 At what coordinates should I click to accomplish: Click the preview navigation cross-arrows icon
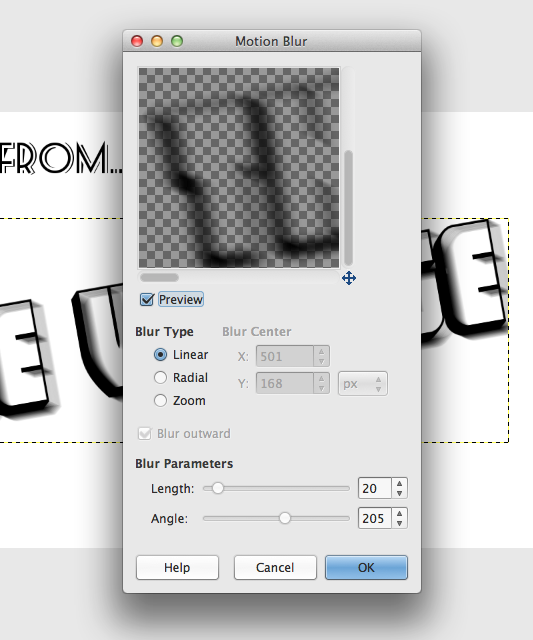[349, 278]
